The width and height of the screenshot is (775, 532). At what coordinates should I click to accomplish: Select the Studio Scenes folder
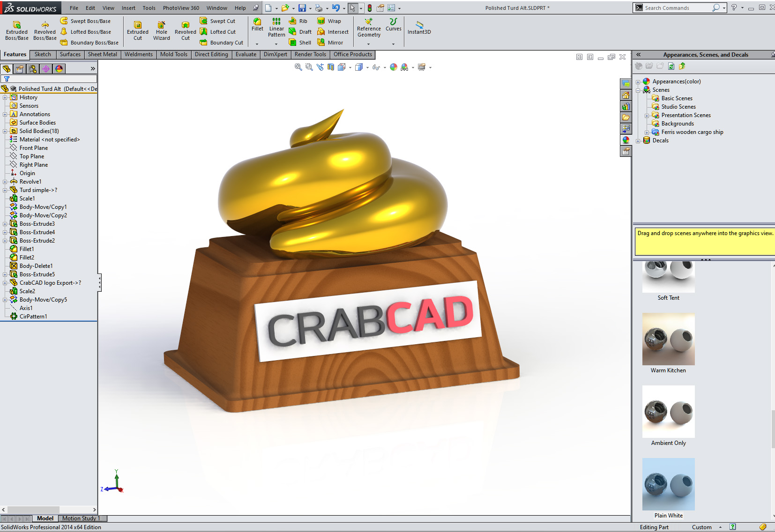pos(678,107)
